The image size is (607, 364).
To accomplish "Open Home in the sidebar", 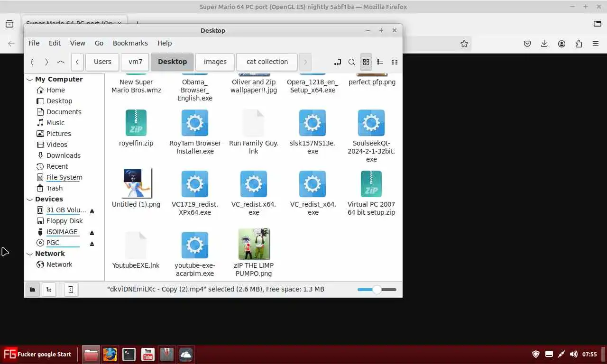I will [55, 90].
